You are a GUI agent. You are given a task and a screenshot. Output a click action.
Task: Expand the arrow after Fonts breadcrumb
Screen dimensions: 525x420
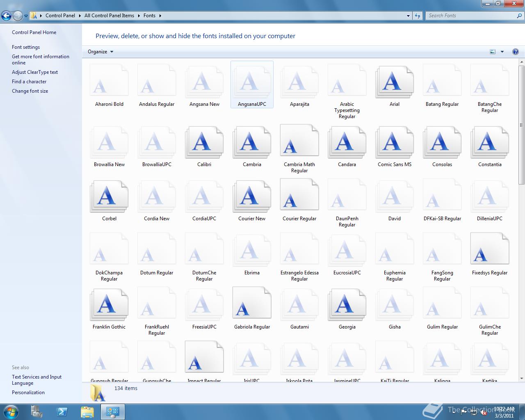(x=160, y=16)
